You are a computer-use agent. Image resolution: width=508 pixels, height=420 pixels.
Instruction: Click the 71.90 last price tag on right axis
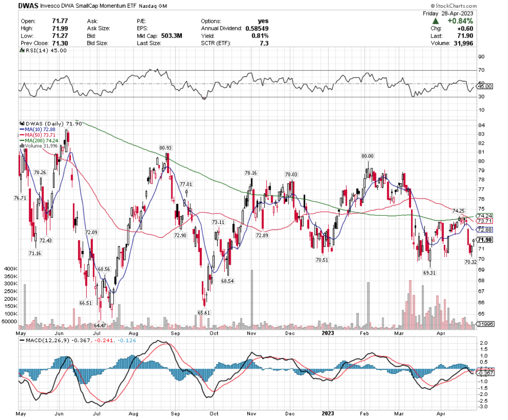click(484, 240)
